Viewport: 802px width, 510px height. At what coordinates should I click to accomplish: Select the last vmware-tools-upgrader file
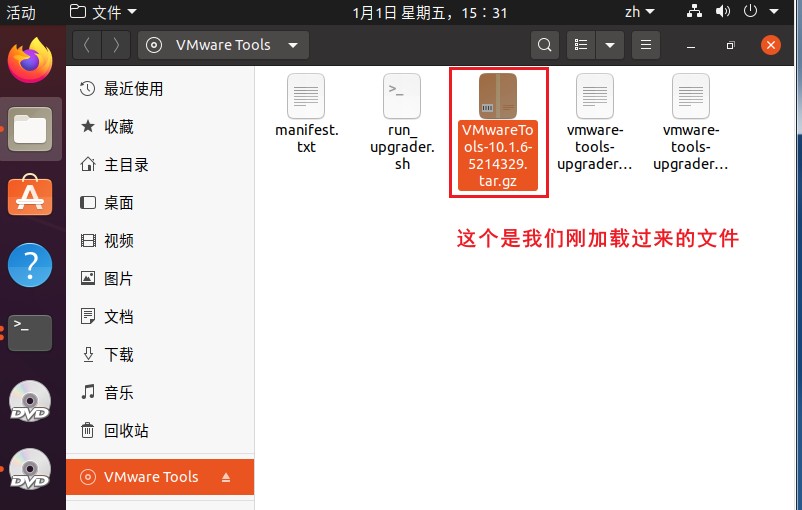[x=690, y=122]
